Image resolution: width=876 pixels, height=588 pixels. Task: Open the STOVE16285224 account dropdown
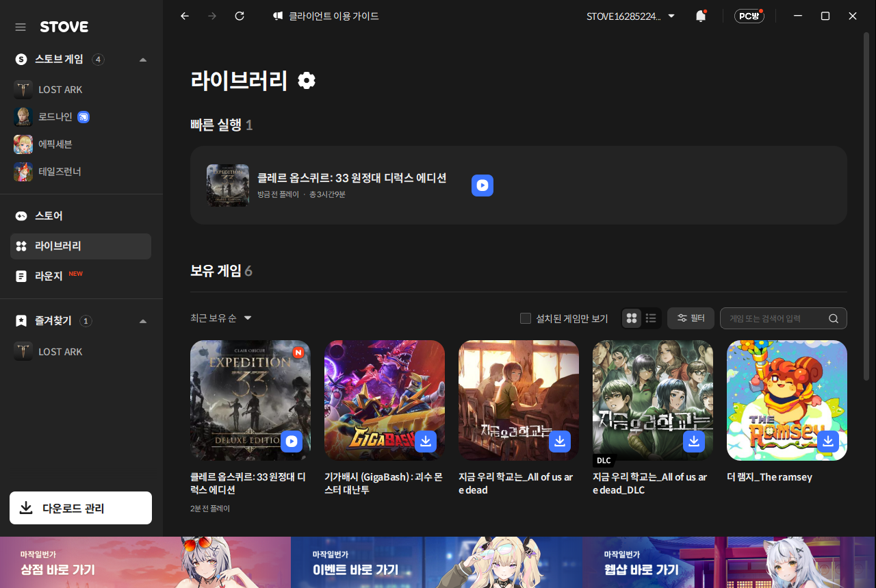(x=631, y=16)
